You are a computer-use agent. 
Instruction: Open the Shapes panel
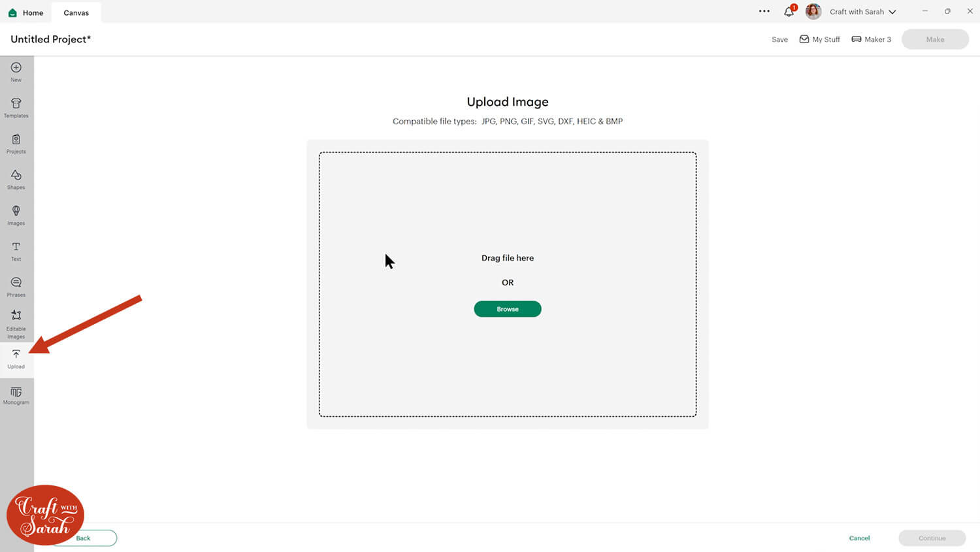tap(16, 179)
